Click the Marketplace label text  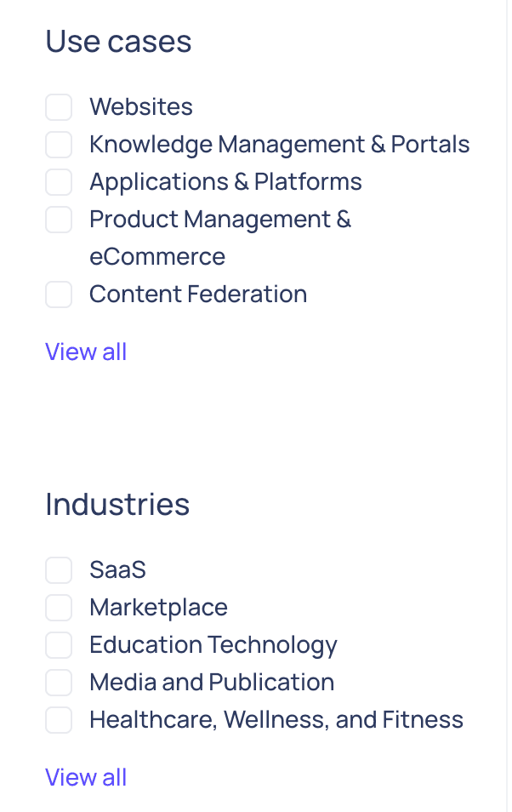click(x=158, y=608)
